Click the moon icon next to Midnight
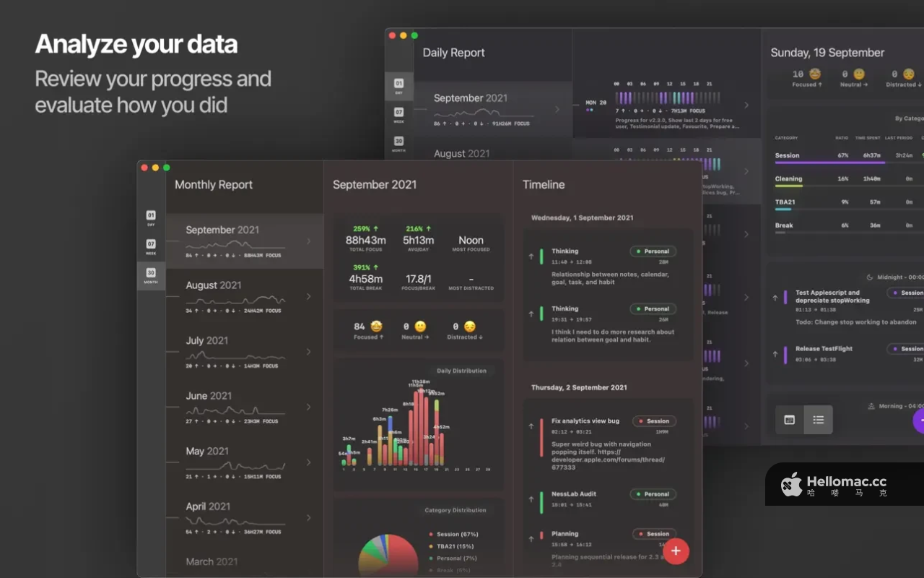This screenshot has width=924, height=578. (x=870, y=277)
